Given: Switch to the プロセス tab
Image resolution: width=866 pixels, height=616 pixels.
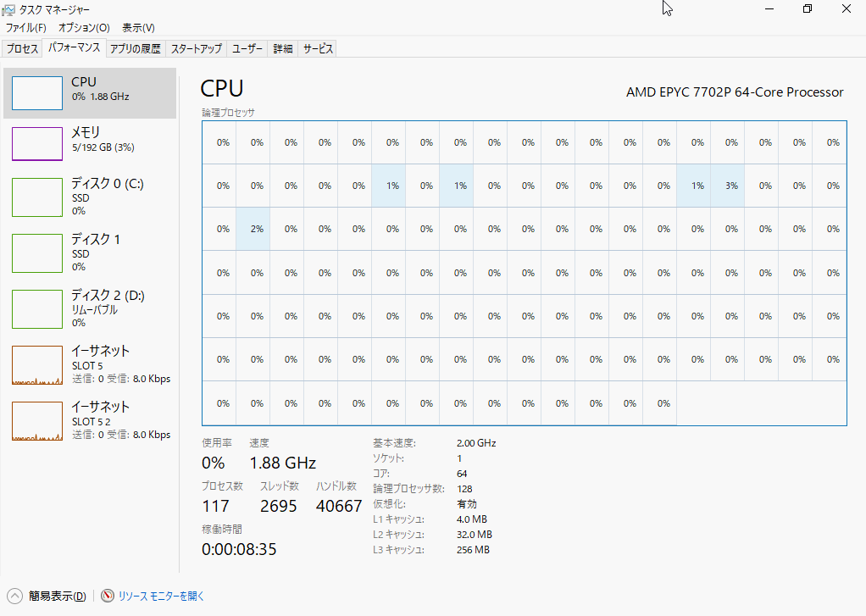Looking at the screenshot, I should 23,49.
